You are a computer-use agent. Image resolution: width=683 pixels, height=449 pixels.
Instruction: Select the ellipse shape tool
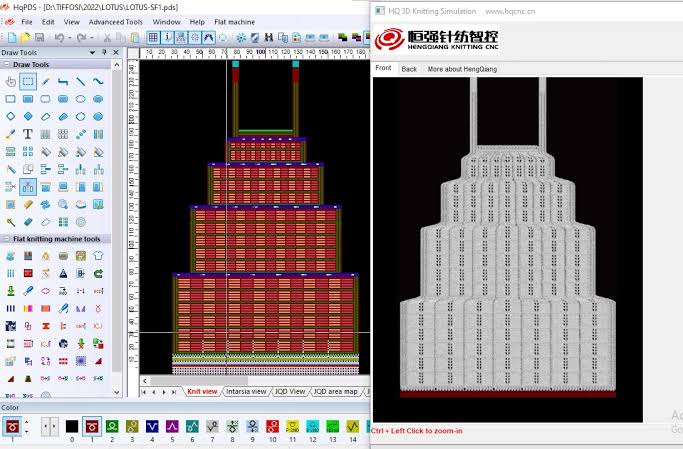tap(80, 99)
